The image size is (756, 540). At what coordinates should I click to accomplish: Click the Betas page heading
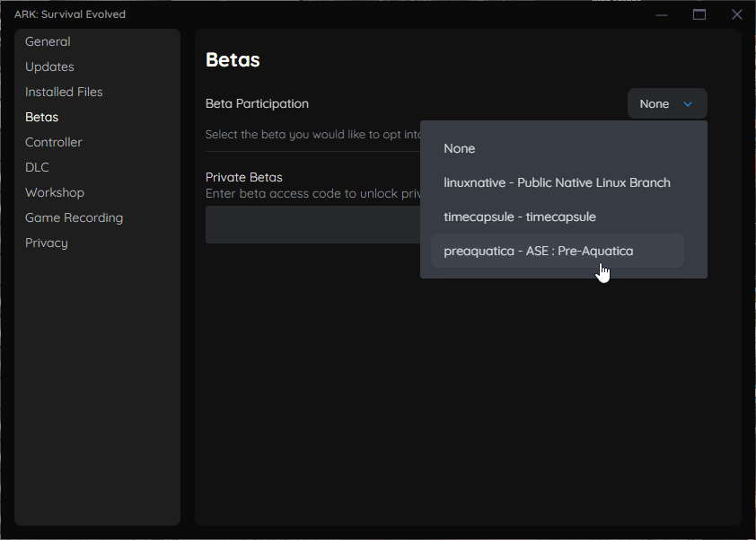[x=233, y=60]
